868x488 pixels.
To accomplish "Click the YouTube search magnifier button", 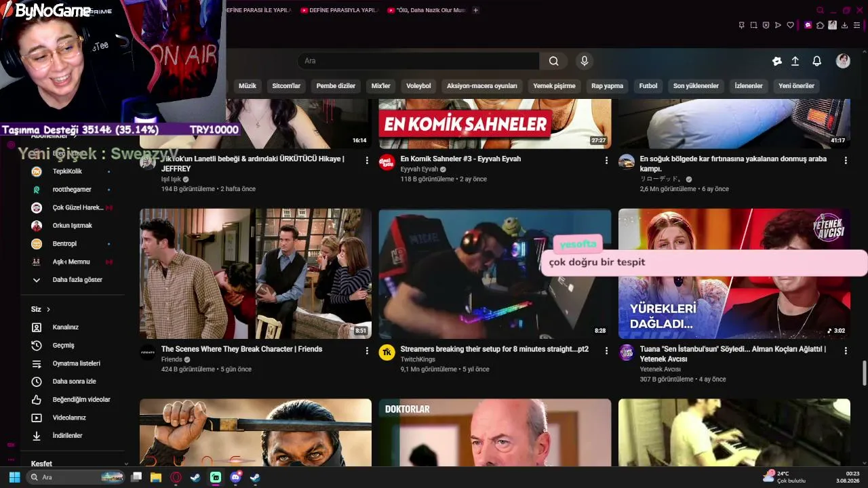I will [554, 61].
